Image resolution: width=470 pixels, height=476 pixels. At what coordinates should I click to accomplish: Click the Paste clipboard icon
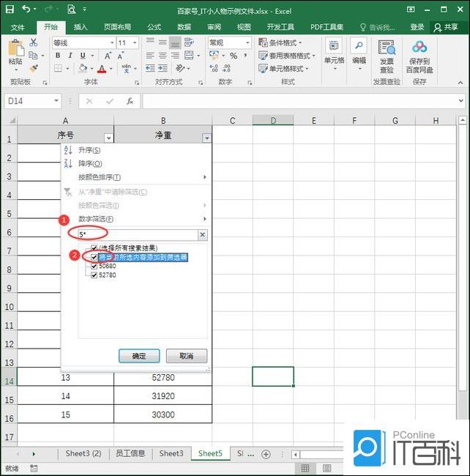(x=15, y=48)
